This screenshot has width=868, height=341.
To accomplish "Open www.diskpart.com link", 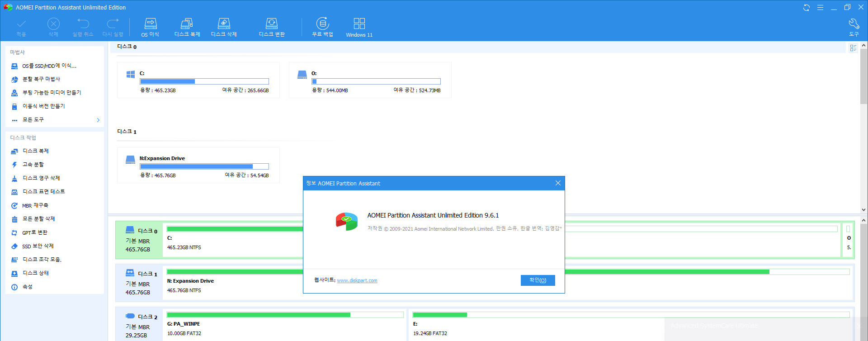I will (x=357, y=280).
